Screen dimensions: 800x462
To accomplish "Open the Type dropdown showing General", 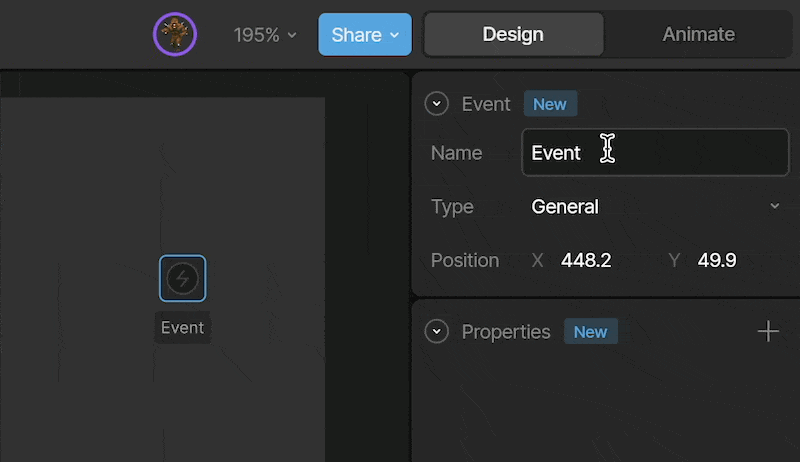I will 655,207.
